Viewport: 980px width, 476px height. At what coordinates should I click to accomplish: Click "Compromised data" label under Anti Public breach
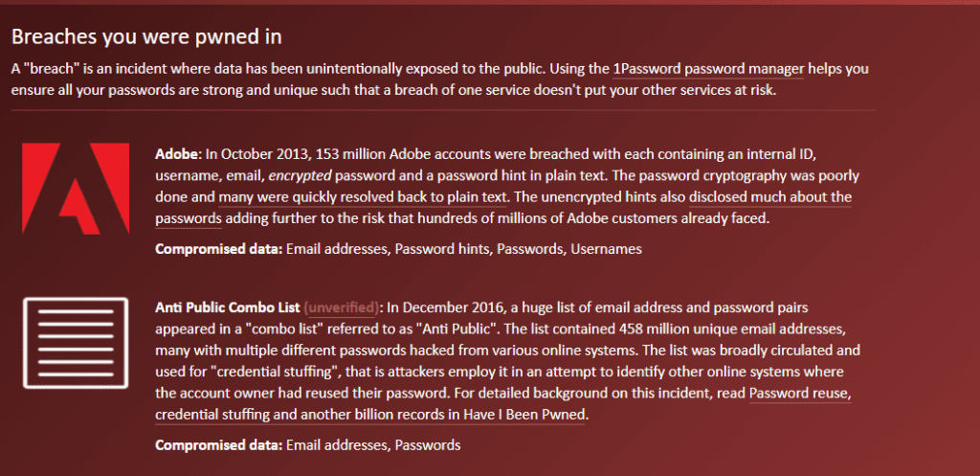pyautogui.click(x=219, y=445)
